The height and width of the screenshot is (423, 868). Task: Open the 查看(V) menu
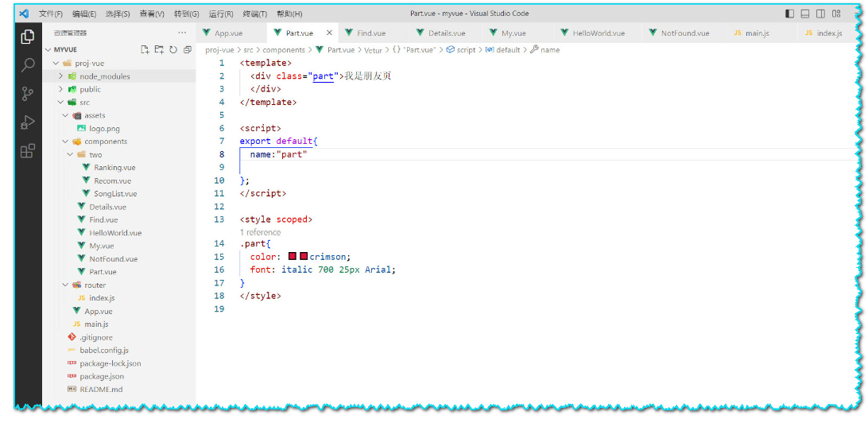[x=152, y=14]
